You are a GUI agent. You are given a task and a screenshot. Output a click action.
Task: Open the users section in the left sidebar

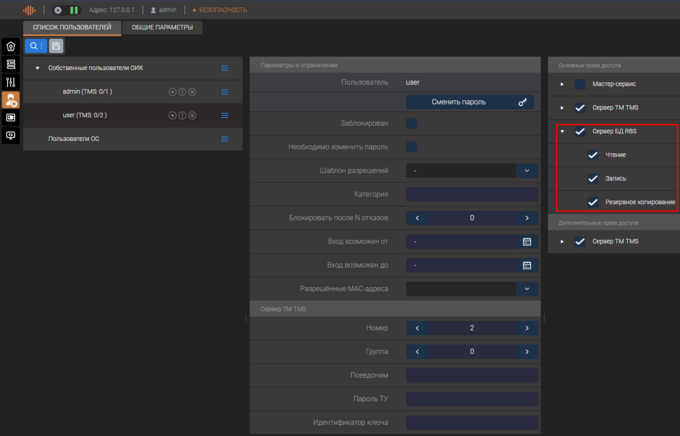coord(11,100)
